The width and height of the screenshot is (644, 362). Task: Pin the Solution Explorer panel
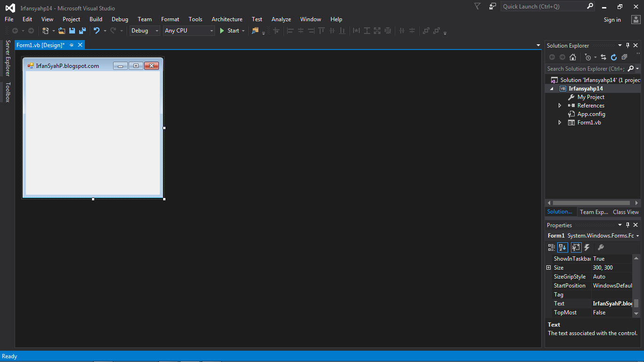point(627,45)
